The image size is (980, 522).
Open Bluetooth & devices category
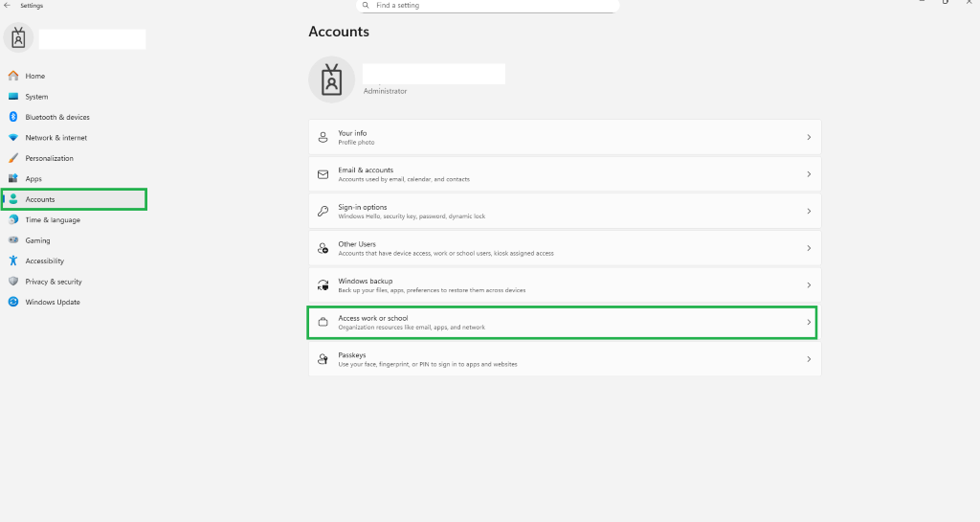(x=74, y=117)
